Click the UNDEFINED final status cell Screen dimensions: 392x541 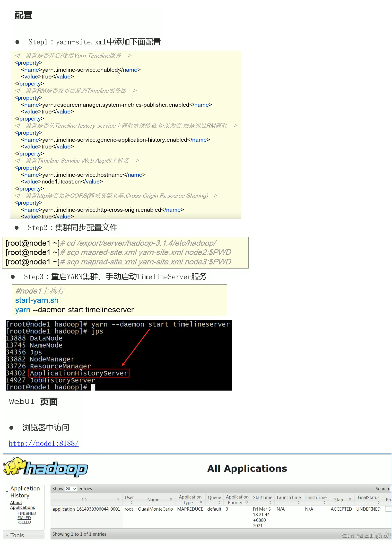pos(368,509)
